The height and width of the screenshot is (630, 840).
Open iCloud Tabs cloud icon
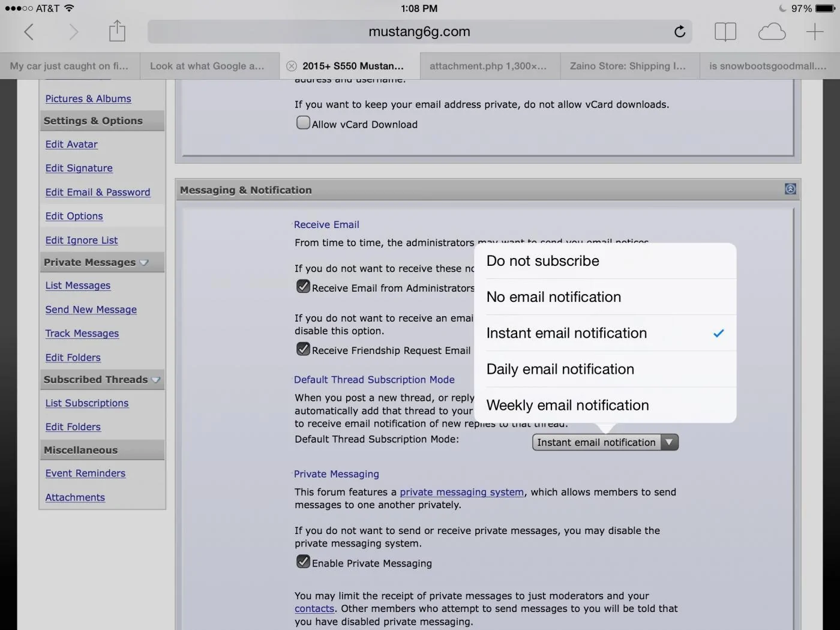[x=772, y=32]
